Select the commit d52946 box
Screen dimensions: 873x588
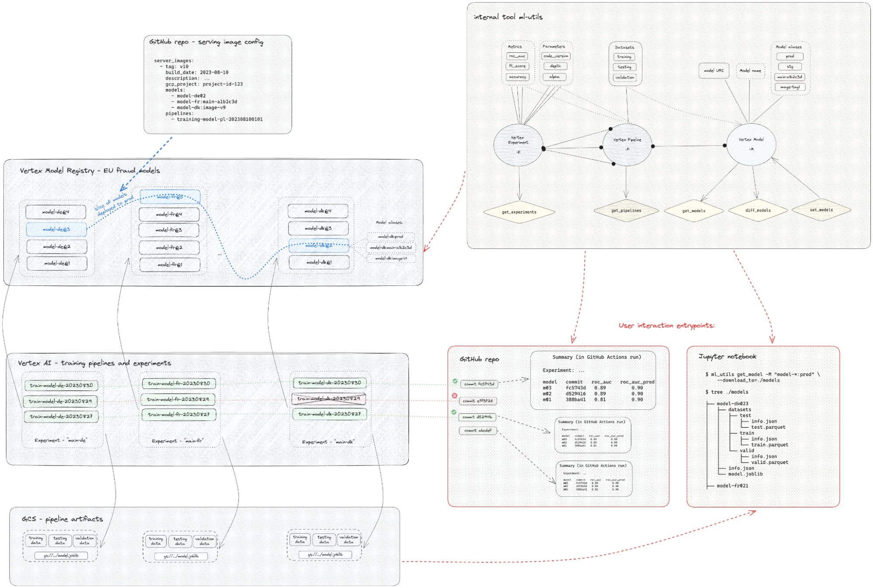coord(477,417)
